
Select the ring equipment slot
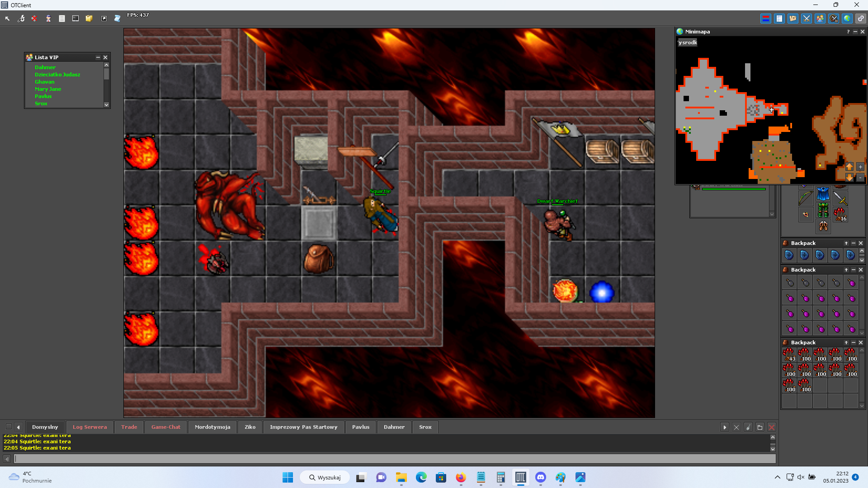coord(806,215)
